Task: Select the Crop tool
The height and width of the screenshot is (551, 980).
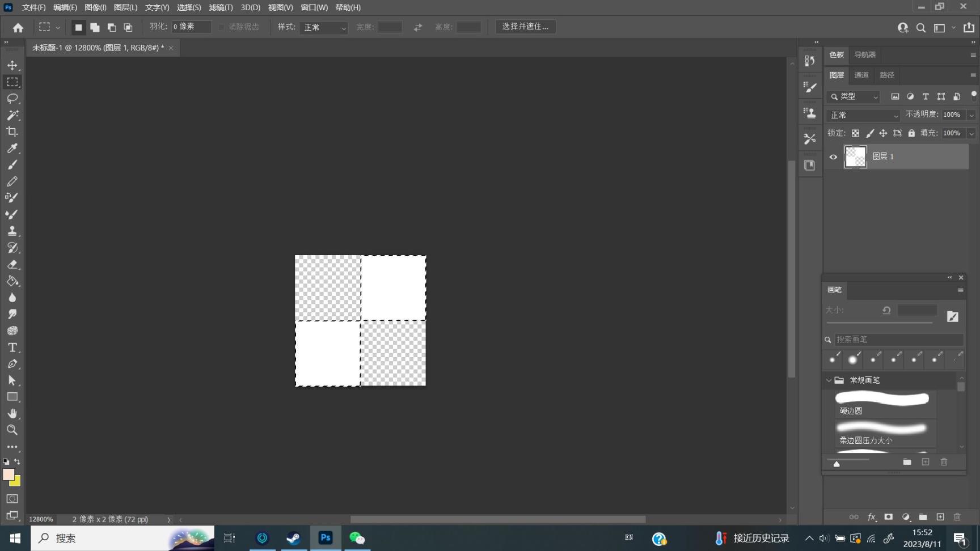Action: pyautogui.click(x=12, y=132)
